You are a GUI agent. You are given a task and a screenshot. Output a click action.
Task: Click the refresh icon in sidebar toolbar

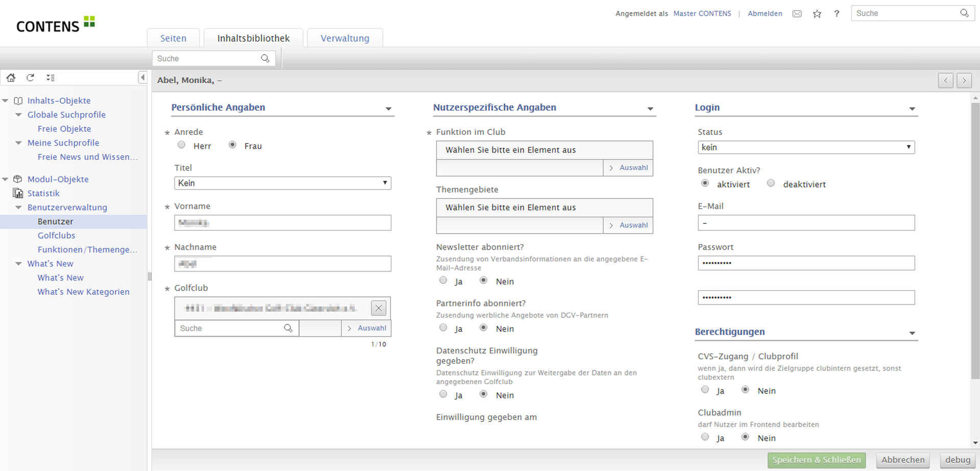tap(31, 78)
